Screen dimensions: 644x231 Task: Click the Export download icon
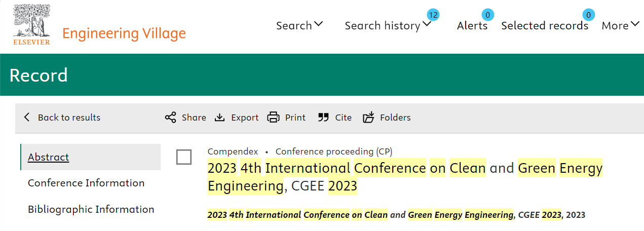219,118
